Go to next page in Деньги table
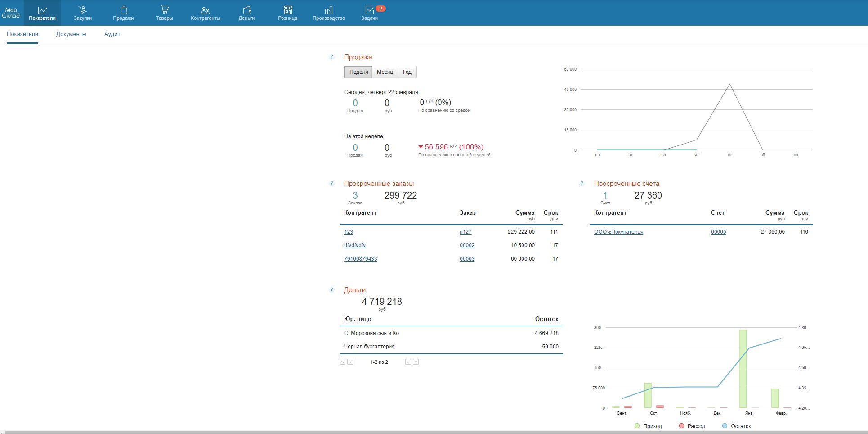 point(408,362)
